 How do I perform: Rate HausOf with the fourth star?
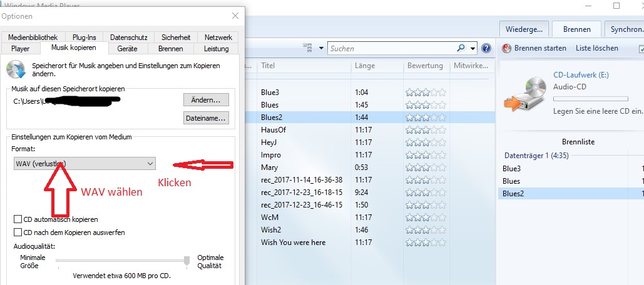pyautogui.click(x=434, y=131)
